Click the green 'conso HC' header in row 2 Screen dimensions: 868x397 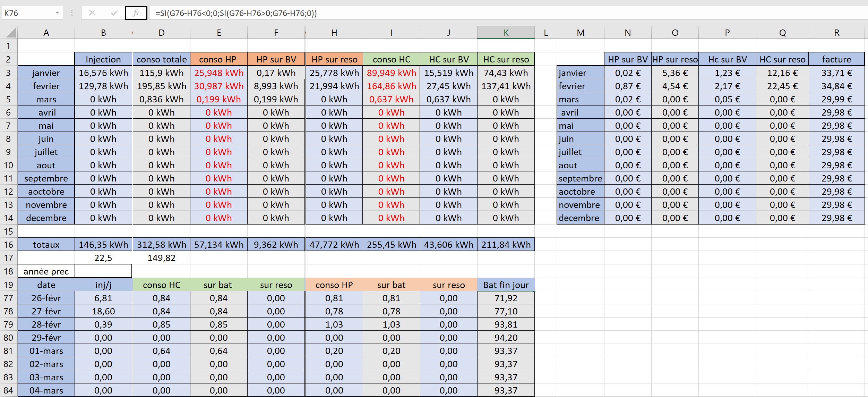tap(391, 59)
